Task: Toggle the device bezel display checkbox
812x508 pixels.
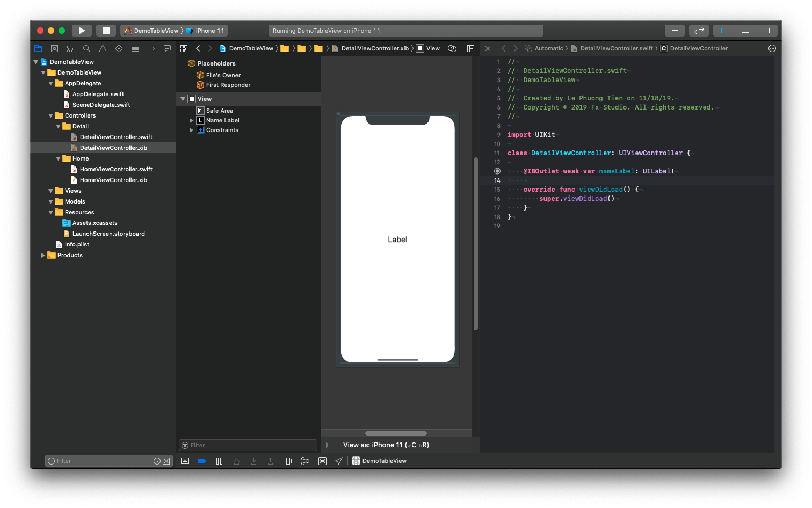Action: [329, 445]
